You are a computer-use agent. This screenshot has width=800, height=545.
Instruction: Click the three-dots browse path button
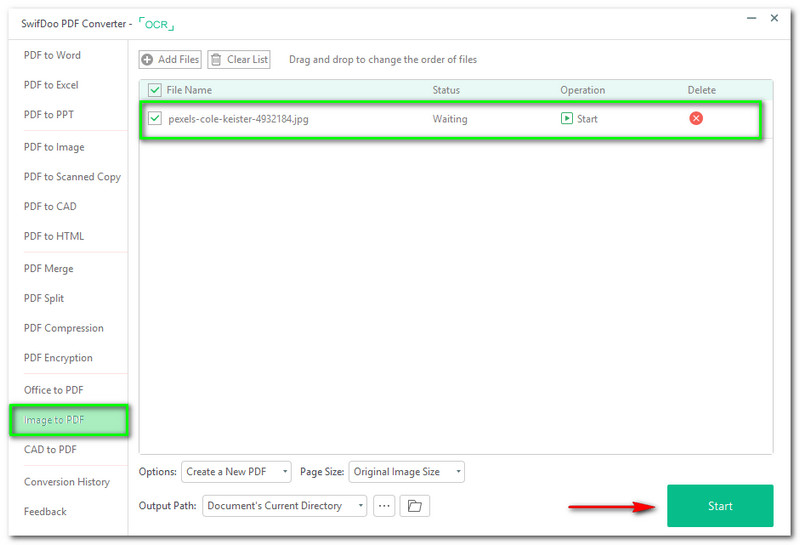tap(384, 506)
